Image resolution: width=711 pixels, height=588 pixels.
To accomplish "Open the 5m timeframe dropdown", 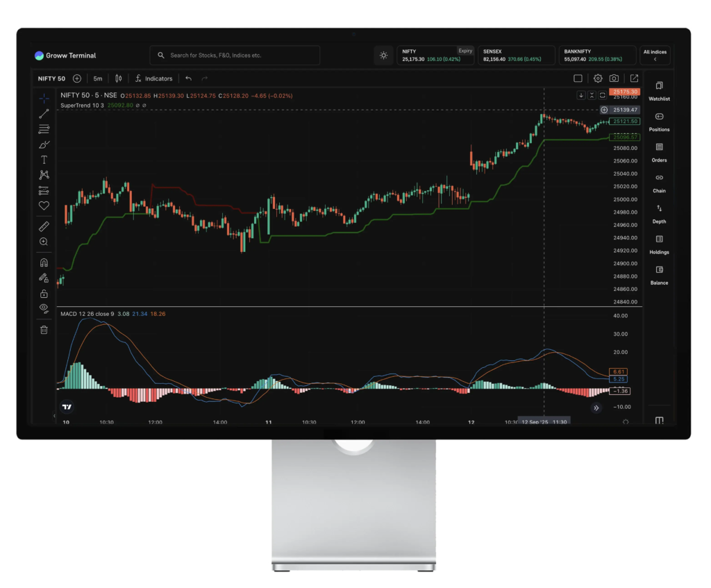I will point(98,78).
